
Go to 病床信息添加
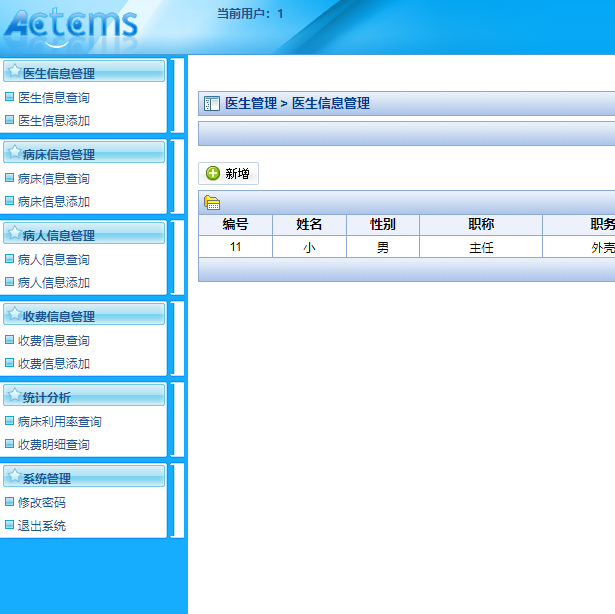point(54,202)
